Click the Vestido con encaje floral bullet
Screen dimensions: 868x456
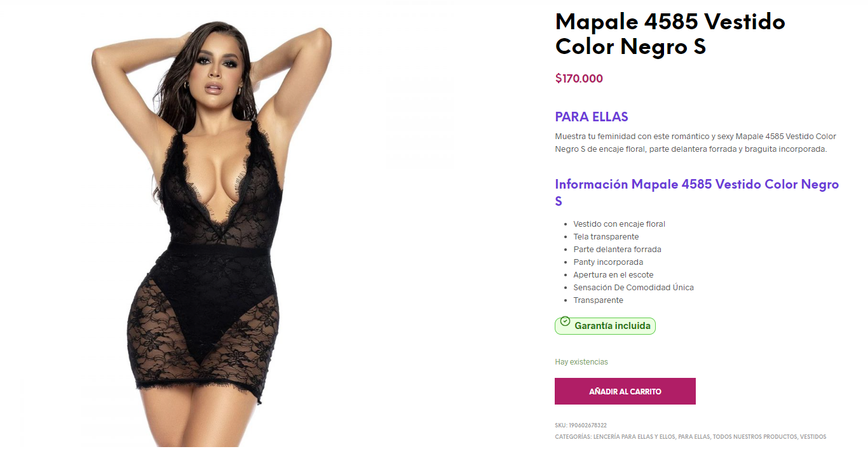point(619,224)
